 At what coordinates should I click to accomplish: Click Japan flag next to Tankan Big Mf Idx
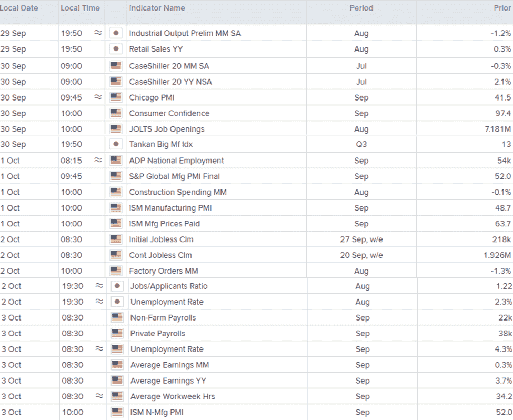click(x=116, y=144)
